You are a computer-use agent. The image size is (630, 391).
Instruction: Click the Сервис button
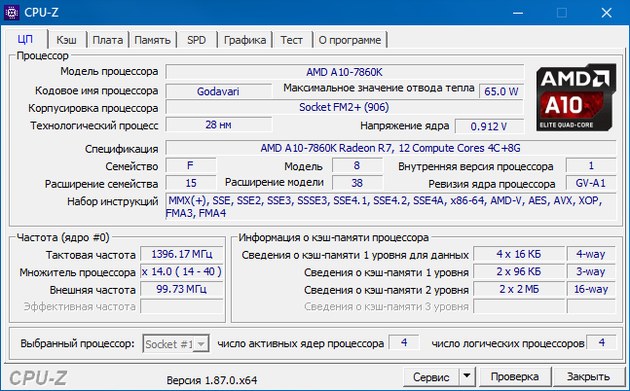coord(432,377)
